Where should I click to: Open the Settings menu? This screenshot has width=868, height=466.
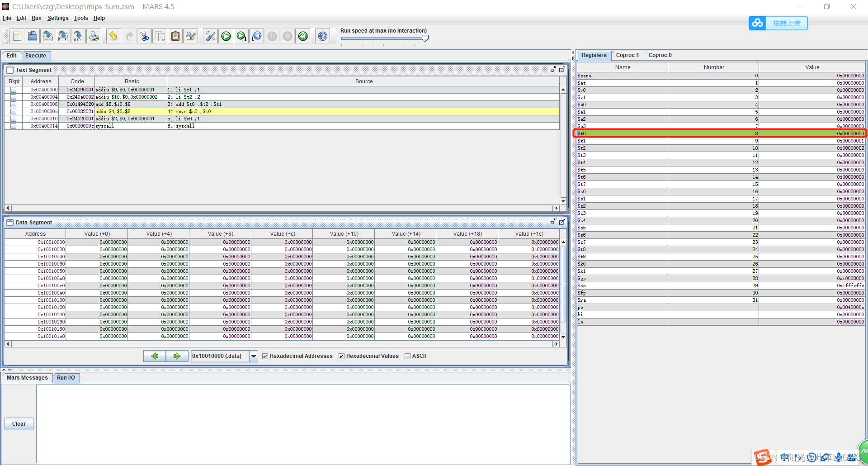click(58, 18)
